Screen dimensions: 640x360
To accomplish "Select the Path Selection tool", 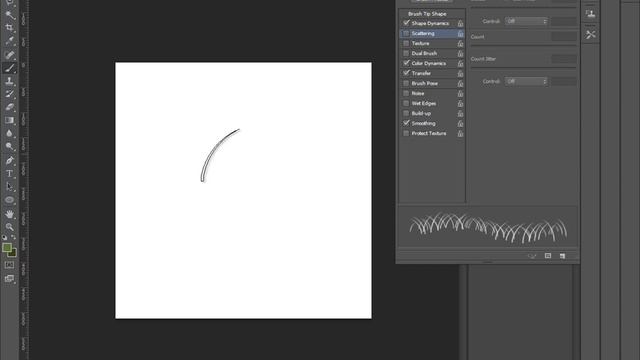I will [9, 187].
